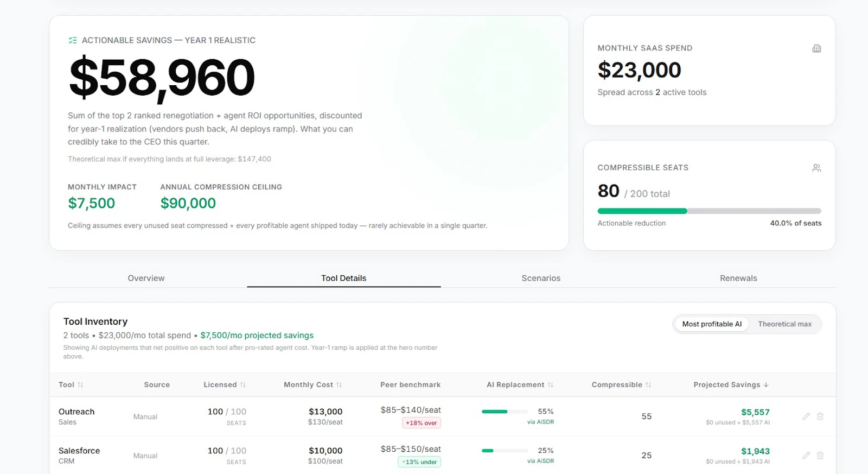Delete the Salesforce row trash icon
This screenshot has height=474, width=868.
click(x=820, y=456)
